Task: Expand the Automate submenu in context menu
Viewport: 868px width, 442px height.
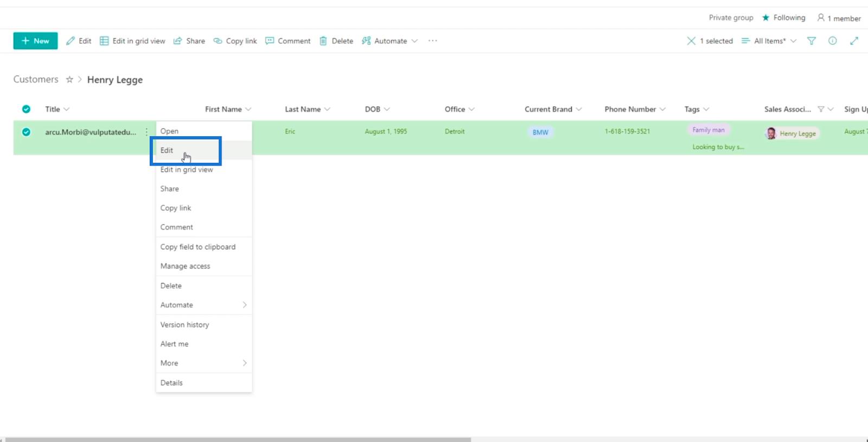Action: click(x=204, y=305)
